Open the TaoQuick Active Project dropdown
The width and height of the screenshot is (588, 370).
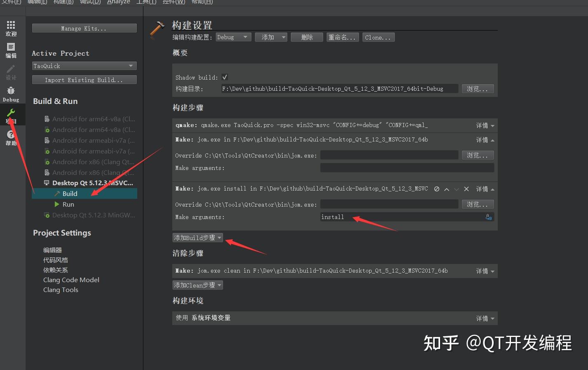coord(84,66)
